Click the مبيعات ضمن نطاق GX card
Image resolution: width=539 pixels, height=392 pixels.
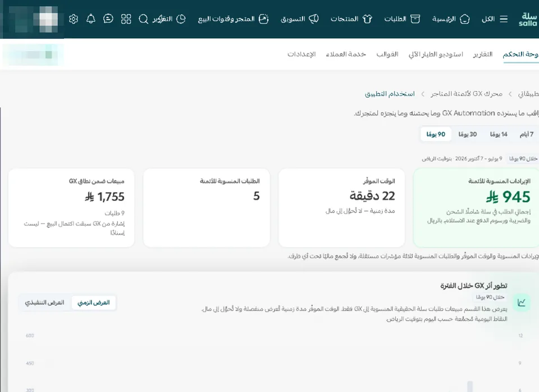tap(71, 208)
